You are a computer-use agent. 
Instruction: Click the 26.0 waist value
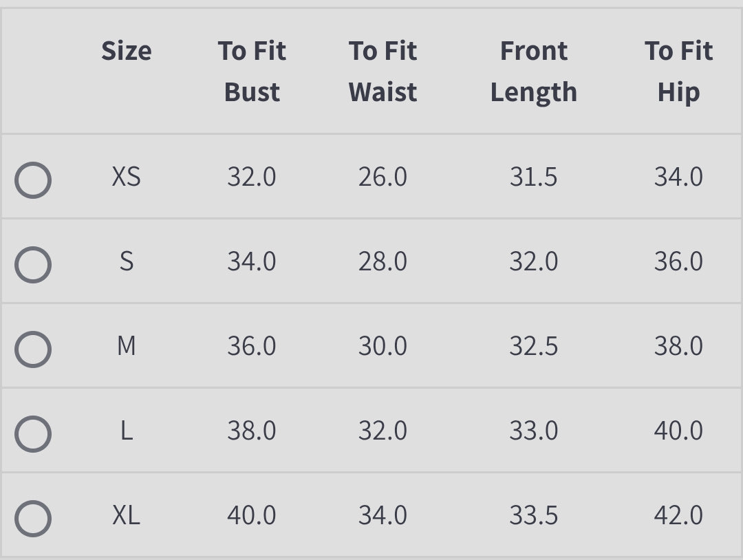[x=383, y=177]
